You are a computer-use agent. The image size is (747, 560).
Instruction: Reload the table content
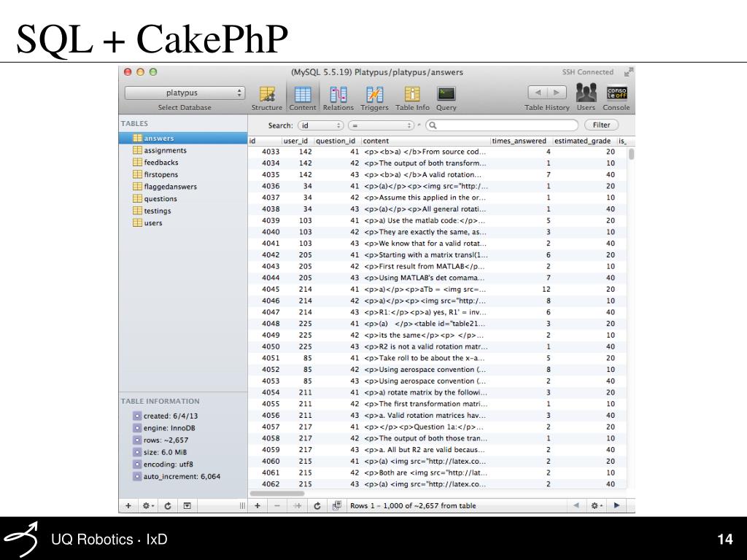(x=317, y=506)
